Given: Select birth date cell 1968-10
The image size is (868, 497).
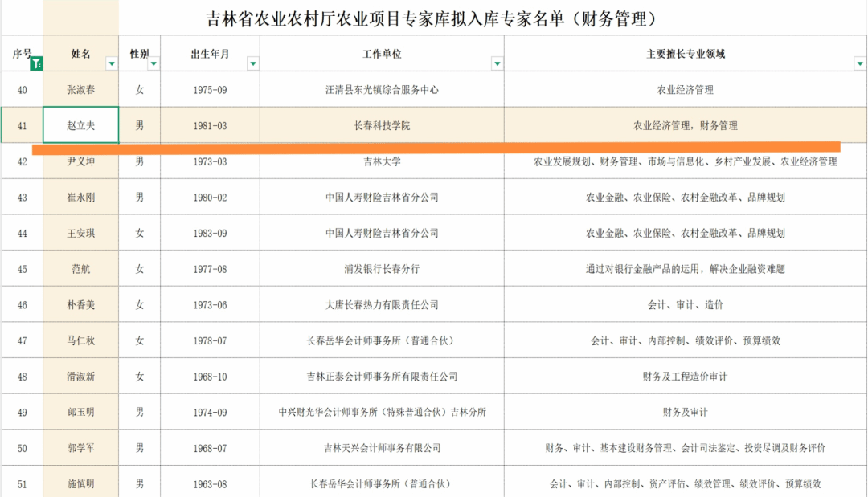Looking at the screenshot, I should [x=210, y=377].
